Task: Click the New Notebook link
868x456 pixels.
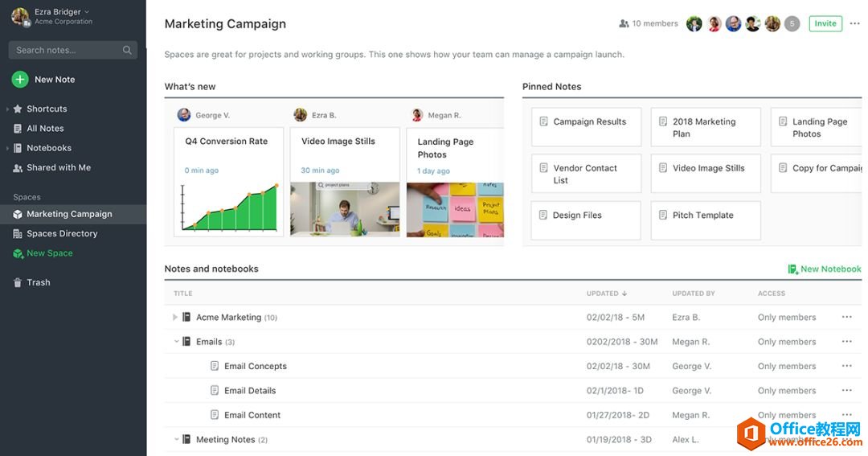Action: pos(831,269)
